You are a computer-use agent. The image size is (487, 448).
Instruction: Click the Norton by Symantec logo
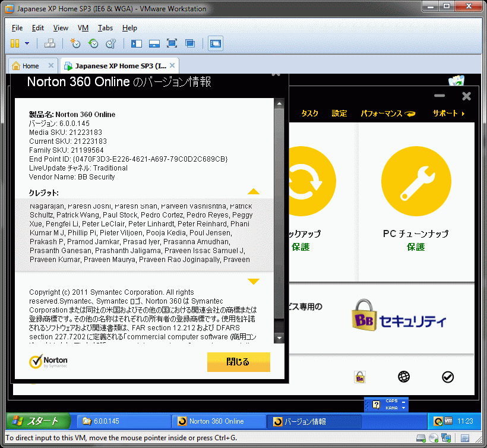(x=48, y=361)
